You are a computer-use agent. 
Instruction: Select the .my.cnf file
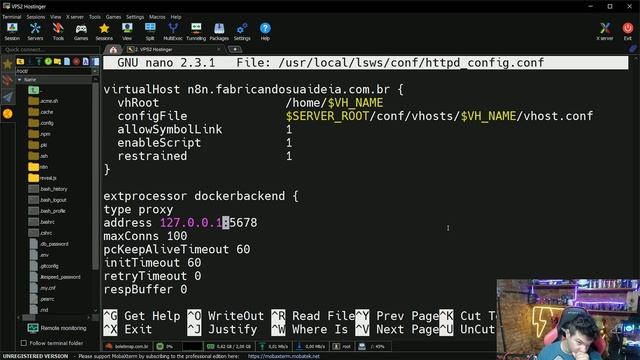pyautogui.click(x=43, y=288)
